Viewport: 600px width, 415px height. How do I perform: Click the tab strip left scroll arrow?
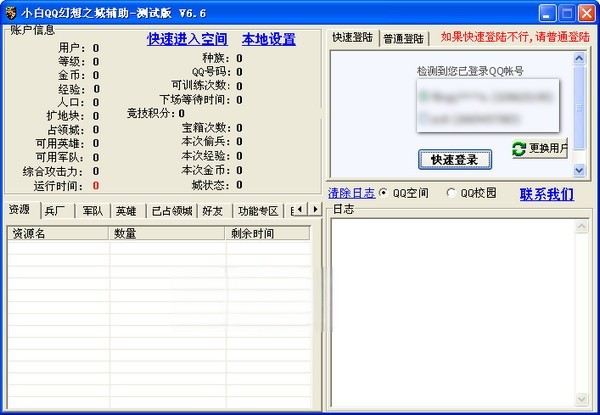[x=300, y=209]
